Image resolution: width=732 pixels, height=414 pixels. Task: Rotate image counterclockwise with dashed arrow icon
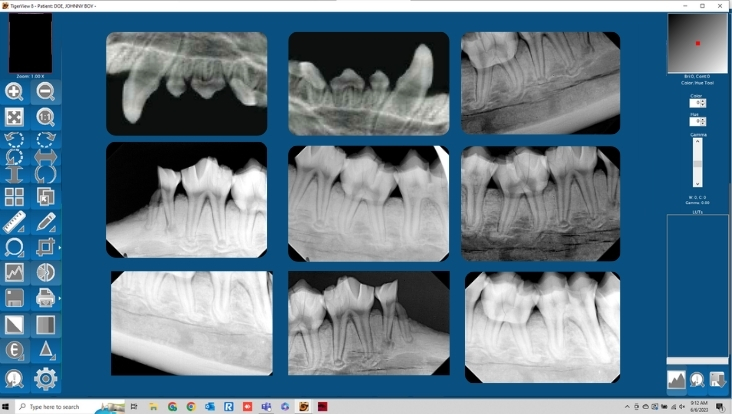[x=14, y=139]
